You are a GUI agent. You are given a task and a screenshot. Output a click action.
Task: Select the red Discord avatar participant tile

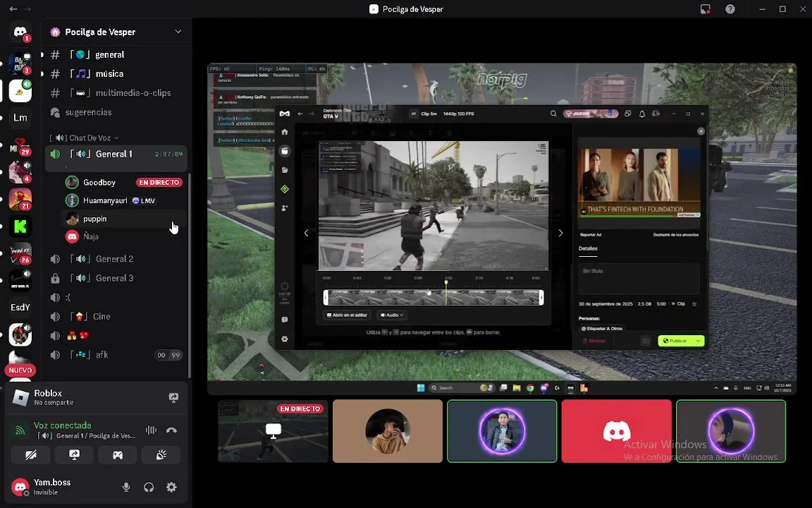point(616,431)
